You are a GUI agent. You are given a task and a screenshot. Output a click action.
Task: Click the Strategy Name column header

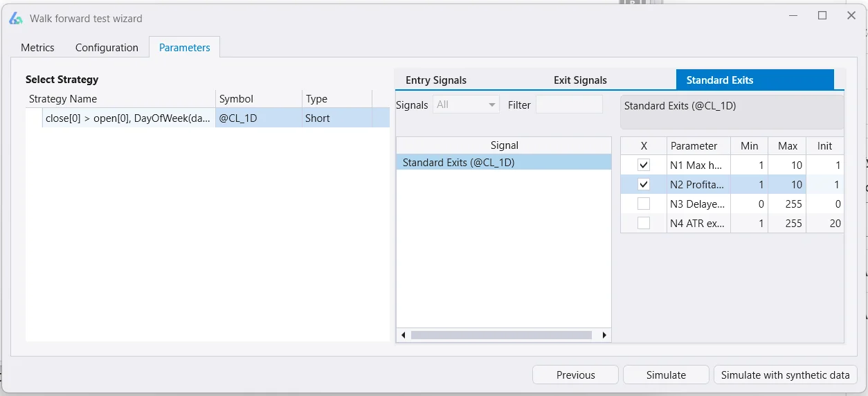point(120,99)
